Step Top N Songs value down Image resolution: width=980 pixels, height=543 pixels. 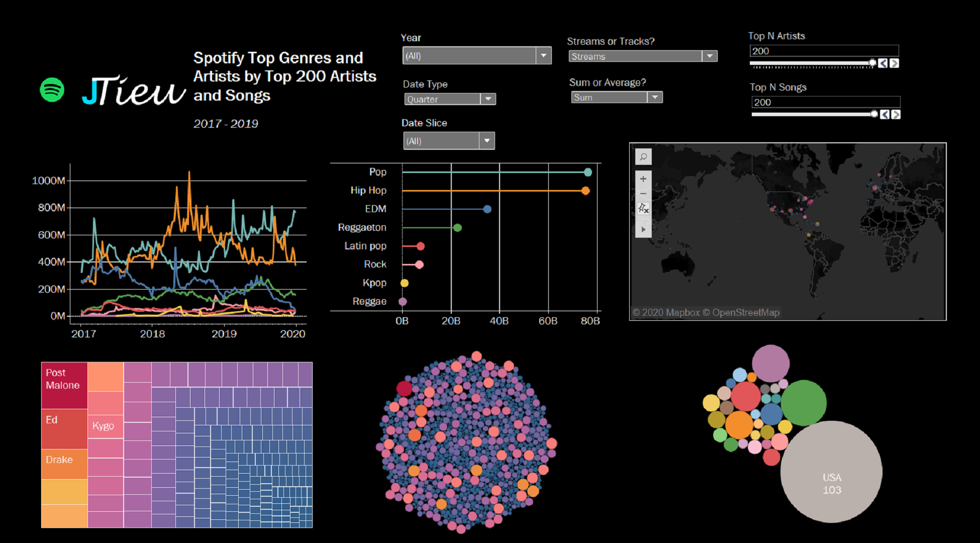pos(885,115)
